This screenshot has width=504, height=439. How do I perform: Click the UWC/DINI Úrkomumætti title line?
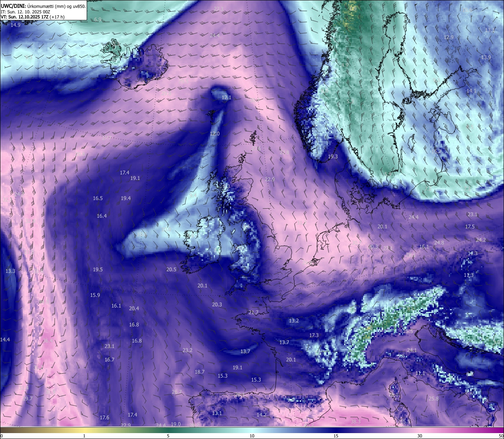43,6
